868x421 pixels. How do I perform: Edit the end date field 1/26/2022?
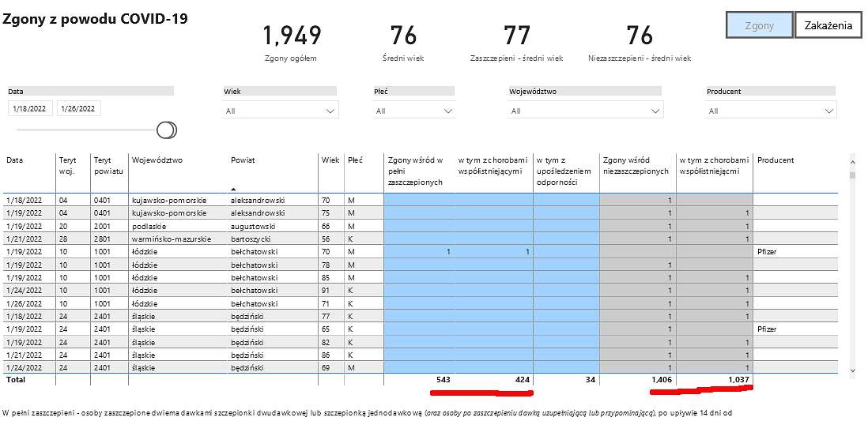pos(78,108)
